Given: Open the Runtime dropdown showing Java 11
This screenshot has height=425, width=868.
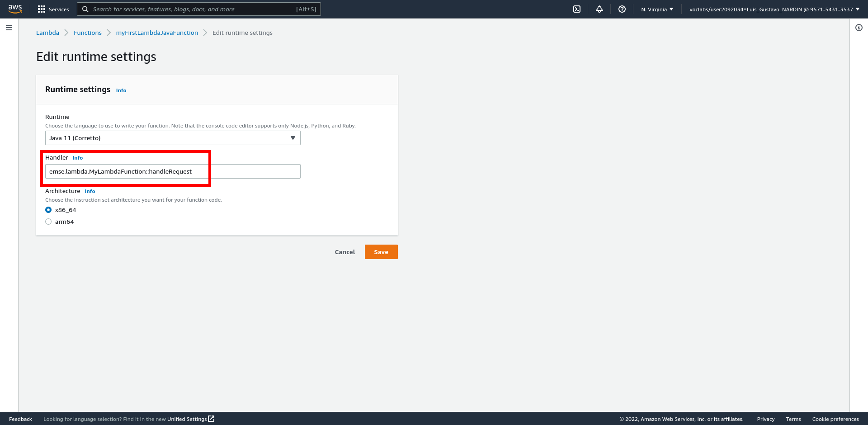Looking at the screenshot, I should pos(173,138).
